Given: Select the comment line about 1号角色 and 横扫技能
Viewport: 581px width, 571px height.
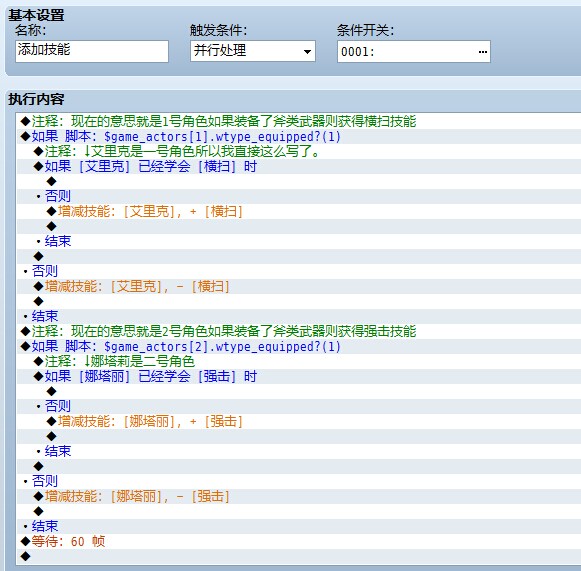Looking at the screenshot, I should [299, 121].
